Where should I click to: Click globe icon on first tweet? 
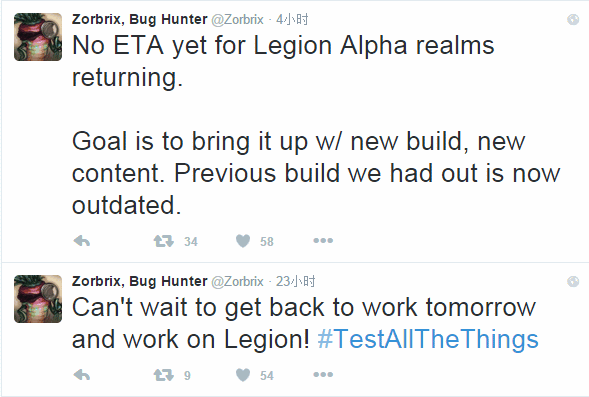(573, 19)
